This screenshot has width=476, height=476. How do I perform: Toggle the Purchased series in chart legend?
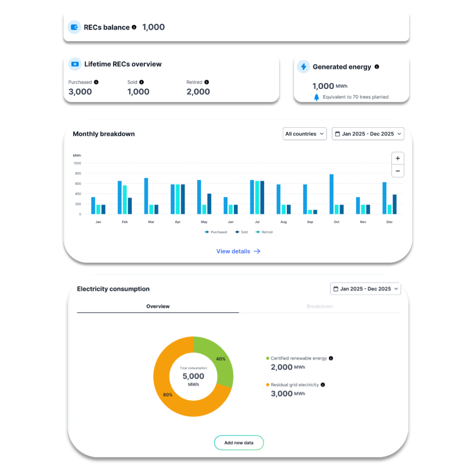click(216, 232)
